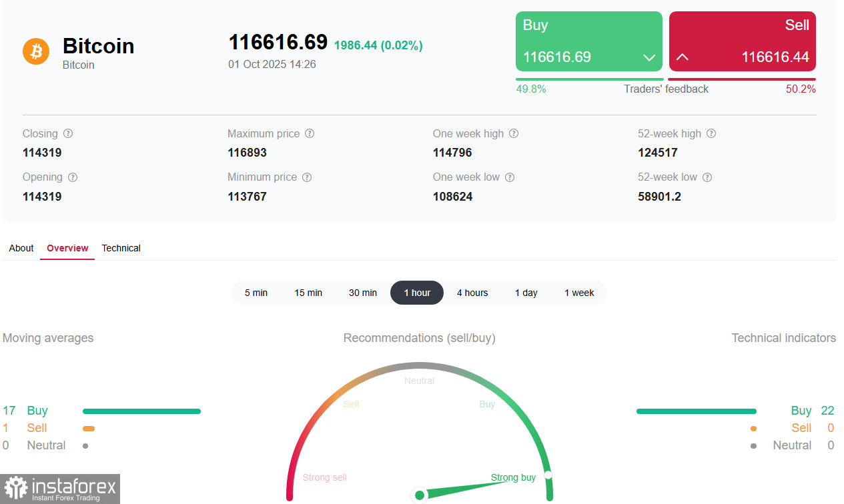Click the Traders' feedback label
Screen dimensions: 844x504
[x=666, y=89]
